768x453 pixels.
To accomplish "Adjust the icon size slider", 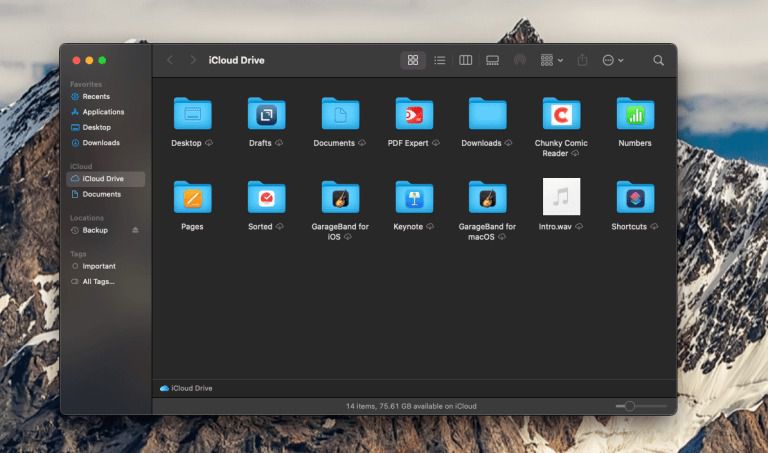I will coord(629,406).
